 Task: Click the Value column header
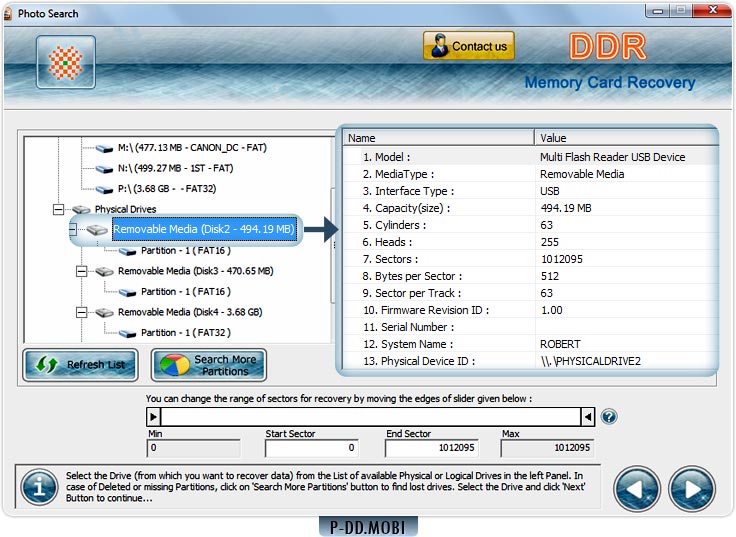[x=627, y=138]
